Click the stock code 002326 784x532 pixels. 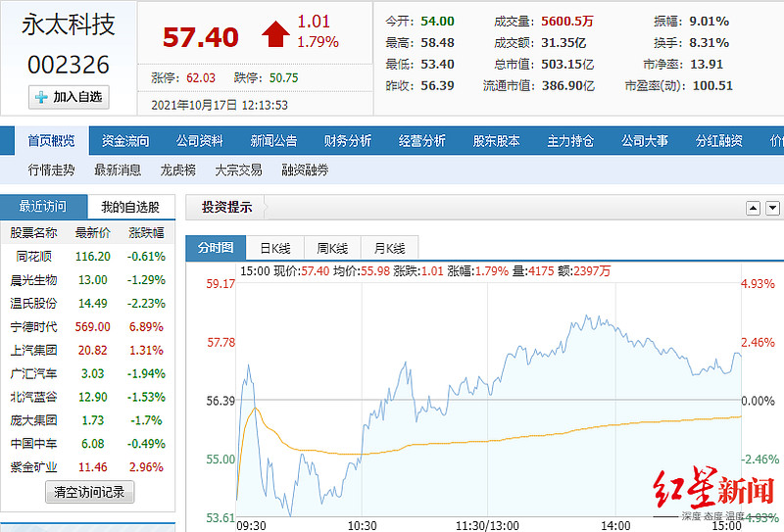(69, 65)
